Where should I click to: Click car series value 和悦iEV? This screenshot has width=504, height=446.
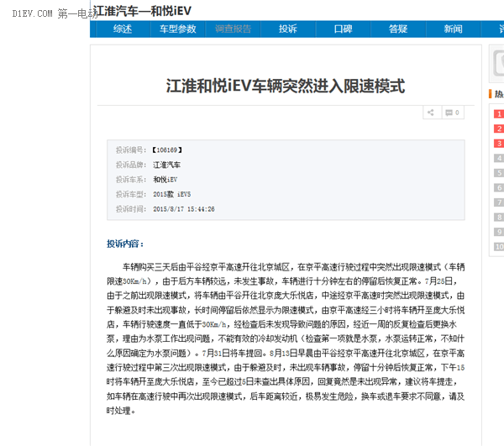tap(165, 180)
